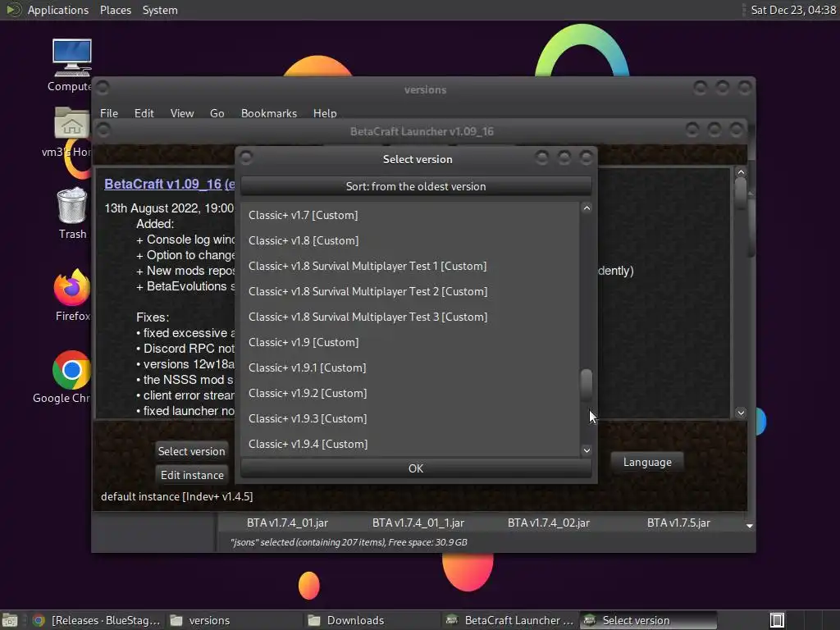The height and width of the screenshot is (630, 840).
Task: Click the Applications menu logo icon
Action: [x=13, y=10]
